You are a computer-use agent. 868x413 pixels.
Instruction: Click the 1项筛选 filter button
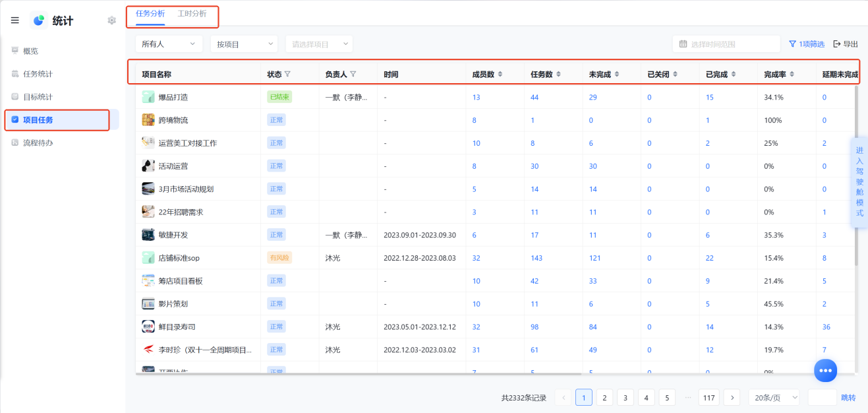coord(807,44)
